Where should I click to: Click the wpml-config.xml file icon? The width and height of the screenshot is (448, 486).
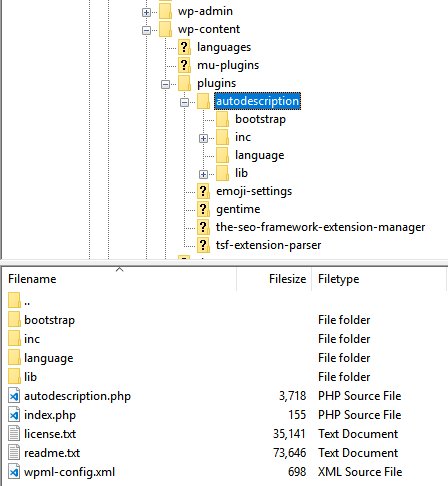click(x=14, y=472)
